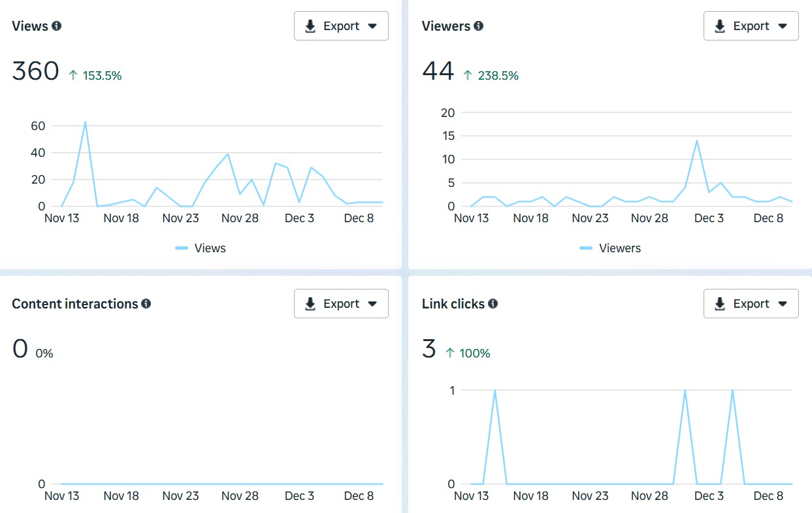Click the first Link clicks spike

495,390
